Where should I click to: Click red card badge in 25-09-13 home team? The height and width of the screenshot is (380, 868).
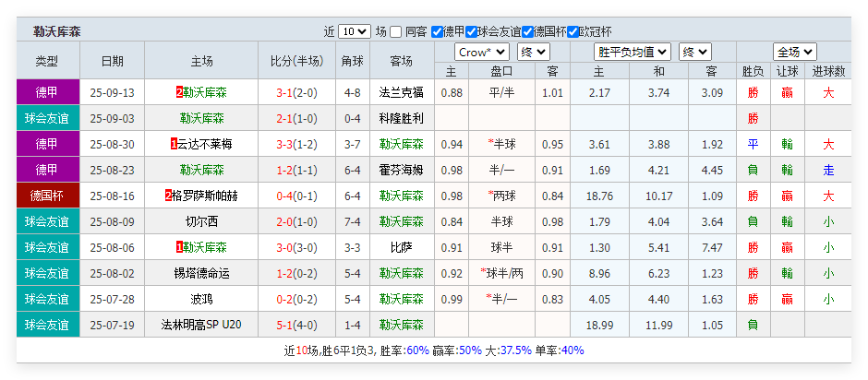point(179,92)
